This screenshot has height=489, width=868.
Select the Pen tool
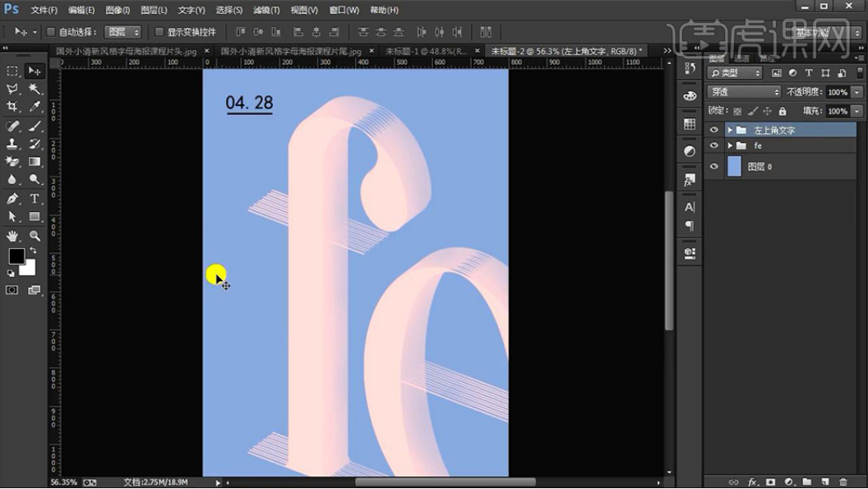click(x=12, y=199)
